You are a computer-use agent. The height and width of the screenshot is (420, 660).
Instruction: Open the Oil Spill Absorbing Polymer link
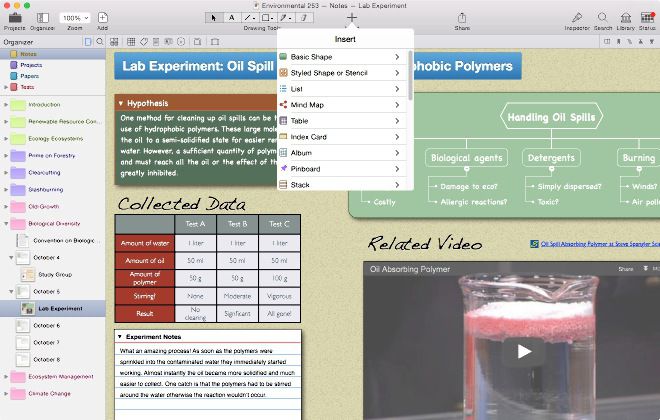593,243
